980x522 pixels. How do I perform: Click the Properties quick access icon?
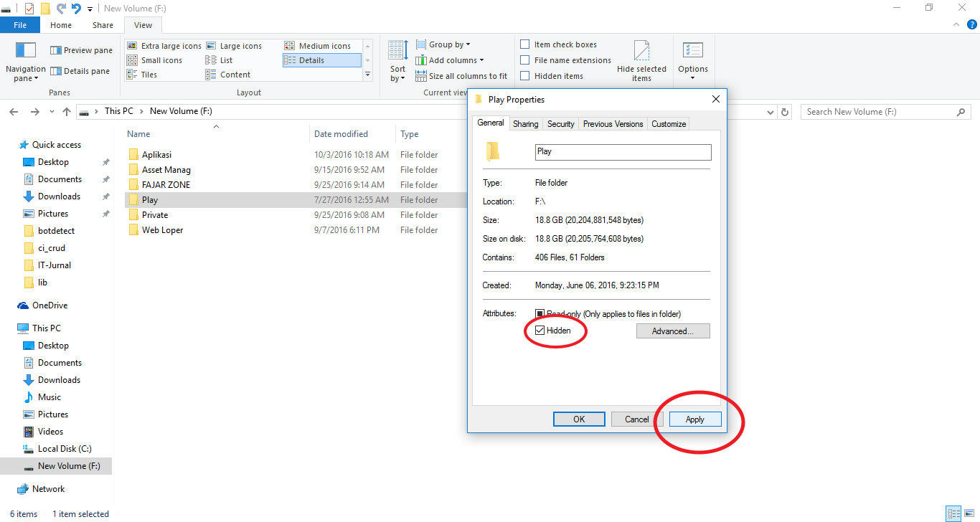pos(29,9)
